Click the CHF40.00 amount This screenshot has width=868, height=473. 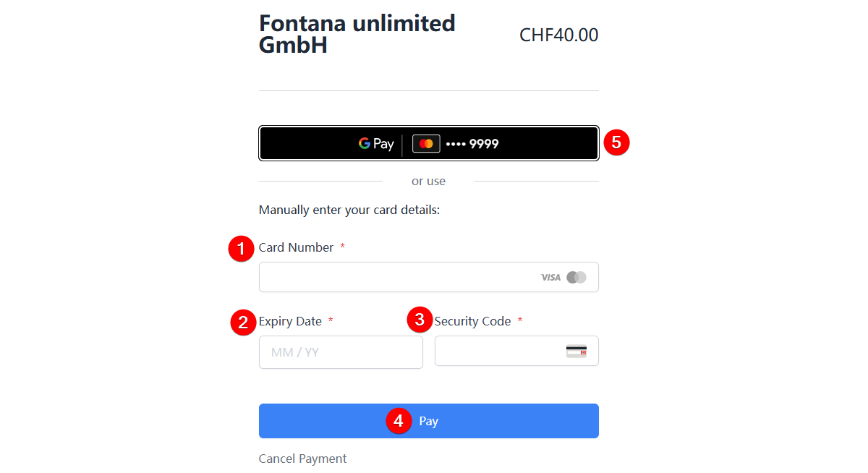558,35
